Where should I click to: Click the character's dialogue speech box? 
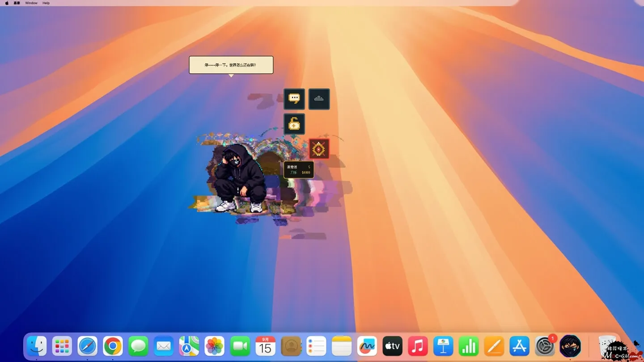point(231,65)
